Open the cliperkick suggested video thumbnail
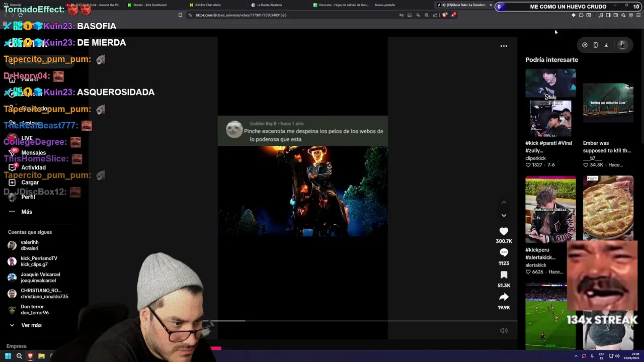The width and height of the screenshot is (644, 362). click(550, 103)
